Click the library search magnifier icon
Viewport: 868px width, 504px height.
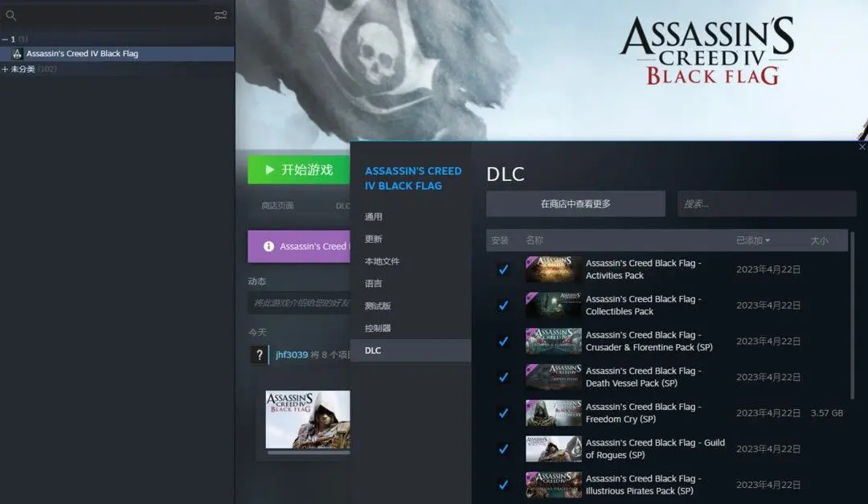[10, 15]
